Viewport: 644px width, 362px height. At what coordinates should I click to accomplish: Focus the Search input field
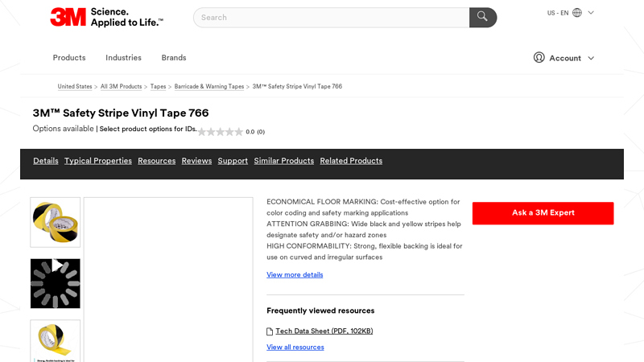tap(332, 17)
